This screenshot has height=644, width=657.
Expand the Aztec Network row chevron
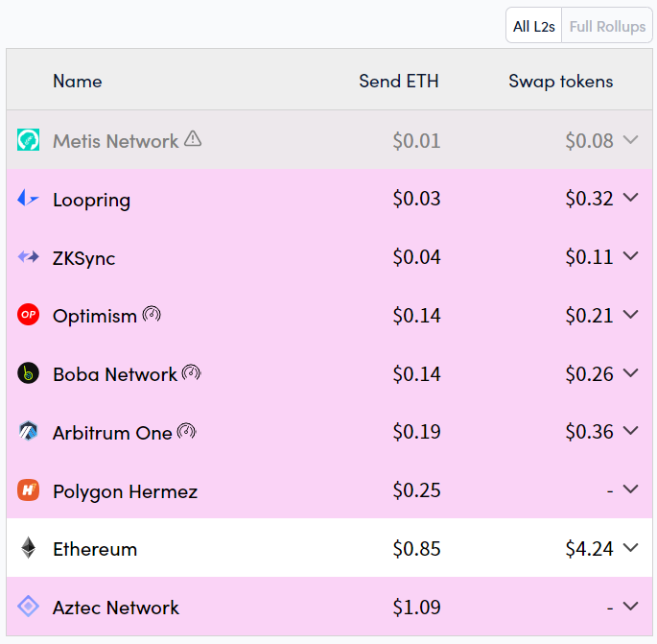click(630, 607)
